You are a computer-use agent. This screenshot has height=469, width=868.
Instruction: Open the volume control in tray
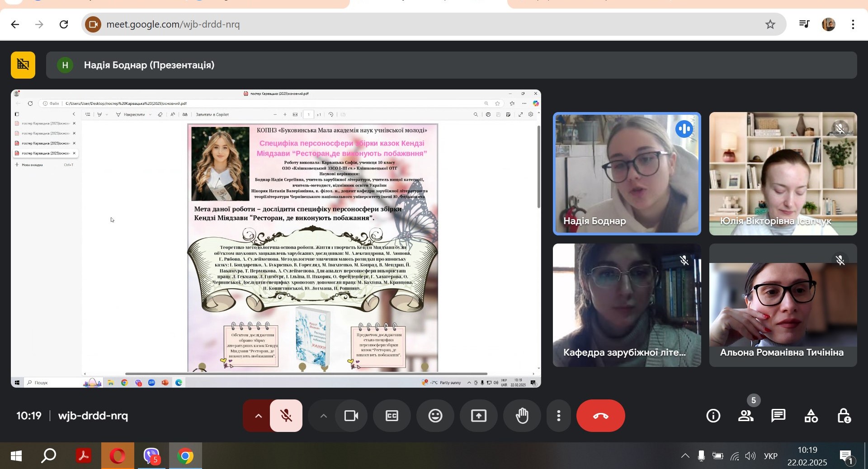pos(750,456)
